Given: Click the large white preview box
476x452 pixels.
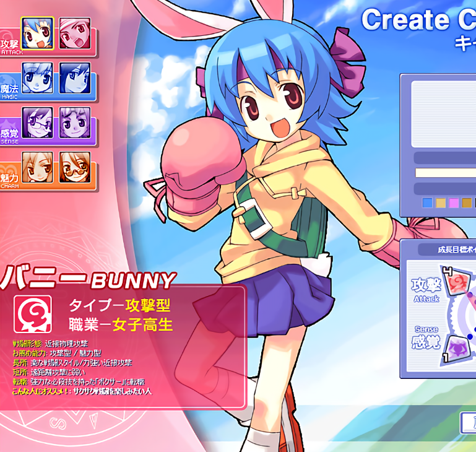Looking at the screenshot, I should pyautogui.click(x=444, y=114).
